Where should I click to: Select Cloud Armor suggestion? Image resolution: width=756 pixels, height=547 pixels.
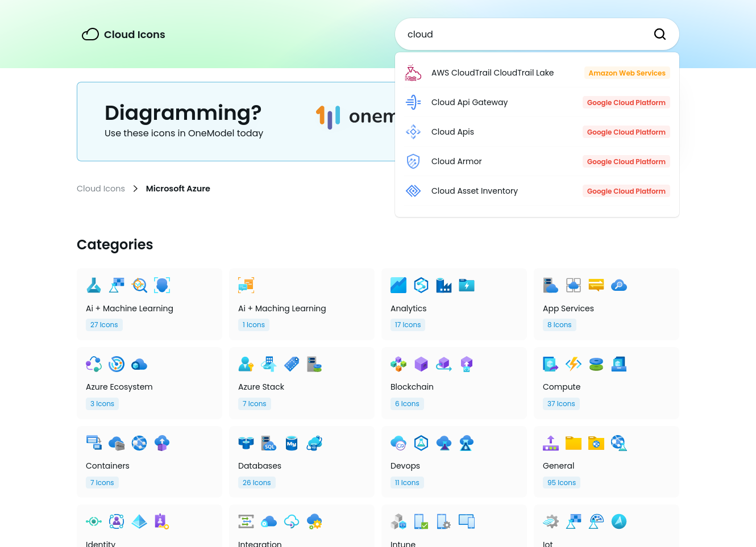(x=537, y=161)
